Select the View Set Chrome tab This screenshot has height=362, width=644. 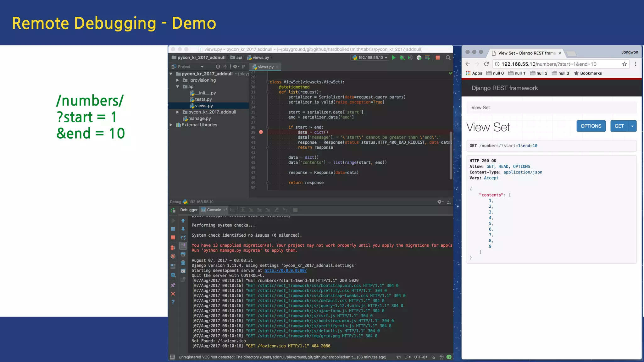coord(526,53)
